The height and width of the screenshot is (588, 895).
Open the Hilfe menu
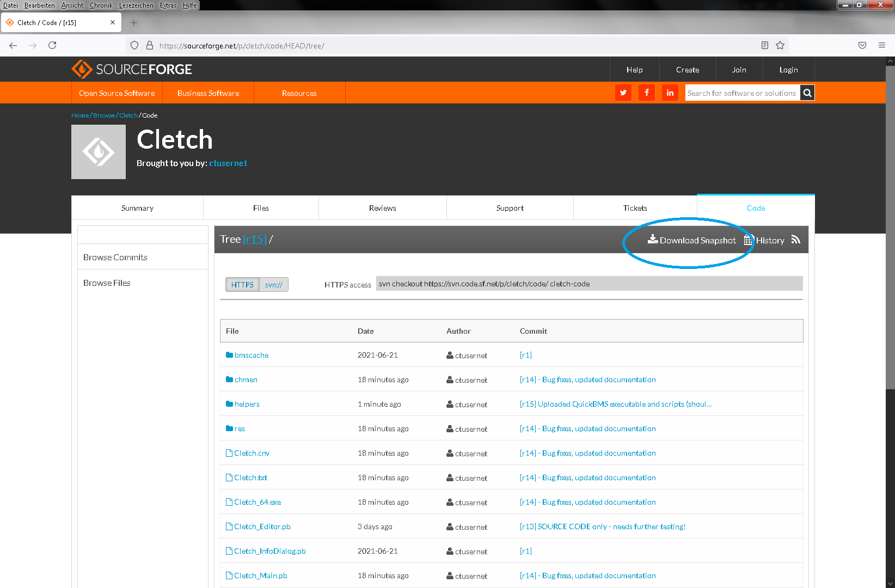[x=189, y=5]
